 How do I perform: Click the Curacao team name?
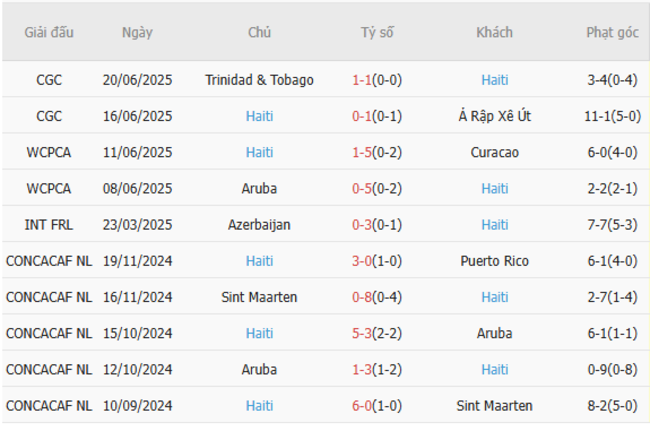click(495, 152)
